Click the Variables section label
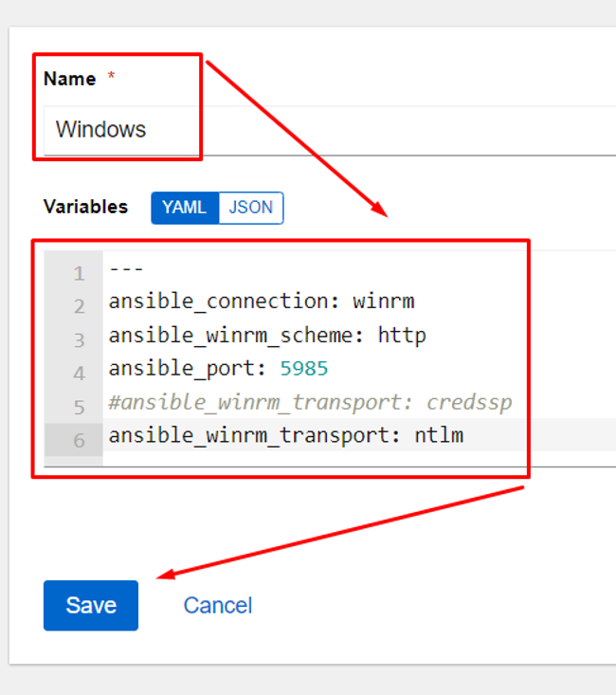The height and width of the screenshot is (695, 616). (x=85, y=207)
